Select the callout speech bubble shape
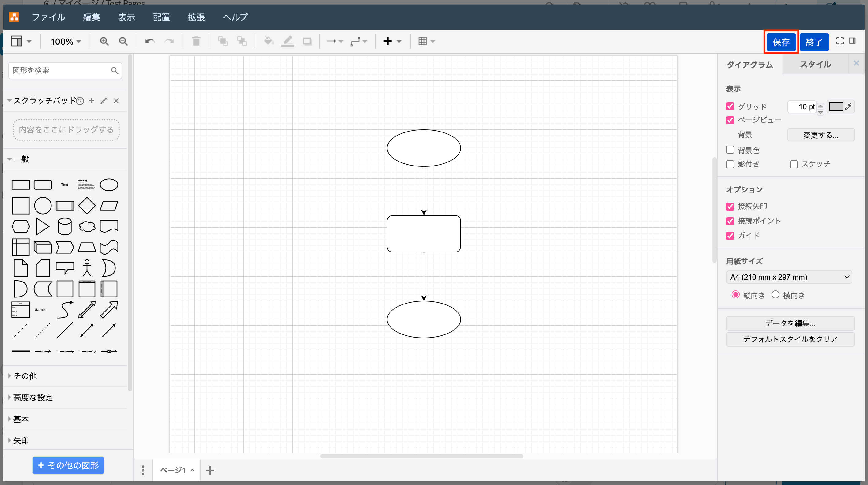Viewport: 868px width, 485px height. (65, 268)
